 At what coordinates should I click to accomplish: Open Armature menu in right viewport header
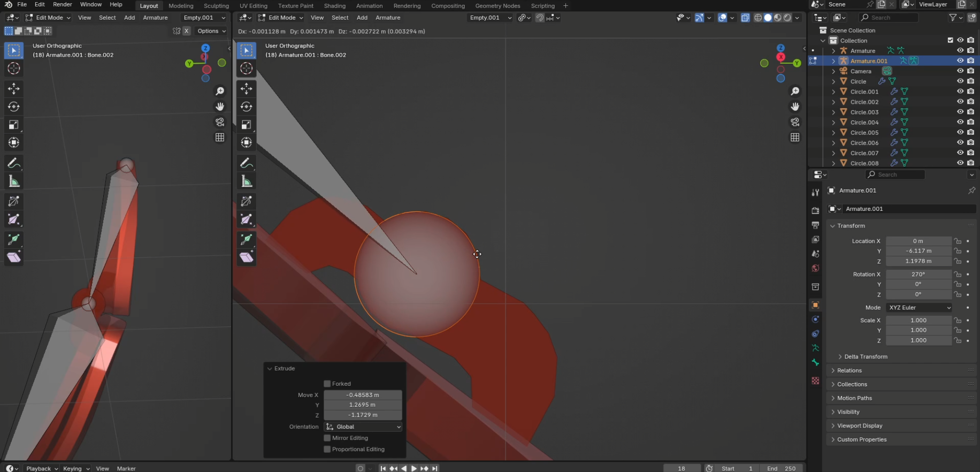click(388, 18)
